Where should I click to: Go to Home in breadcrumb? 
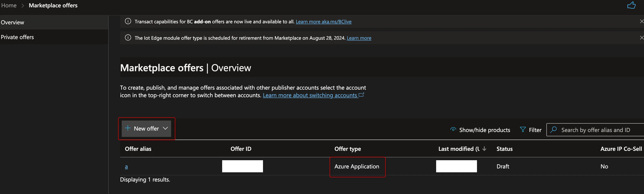(x=9, y=6)
